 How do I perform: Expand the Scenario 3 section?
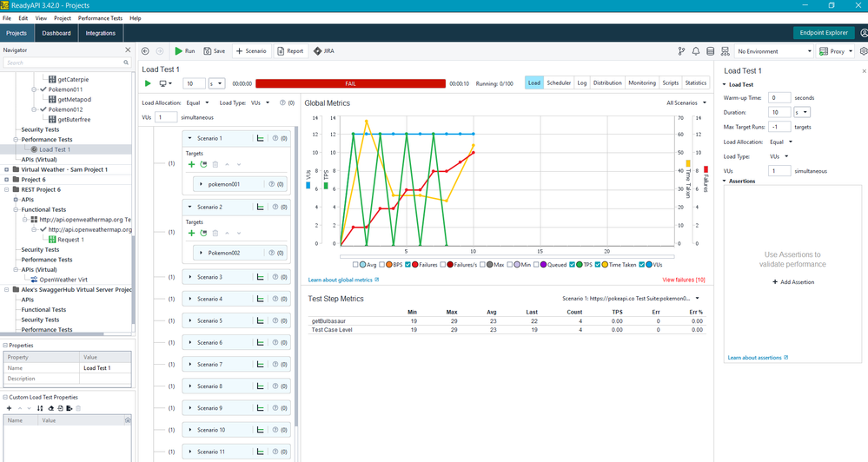[189, 277]
